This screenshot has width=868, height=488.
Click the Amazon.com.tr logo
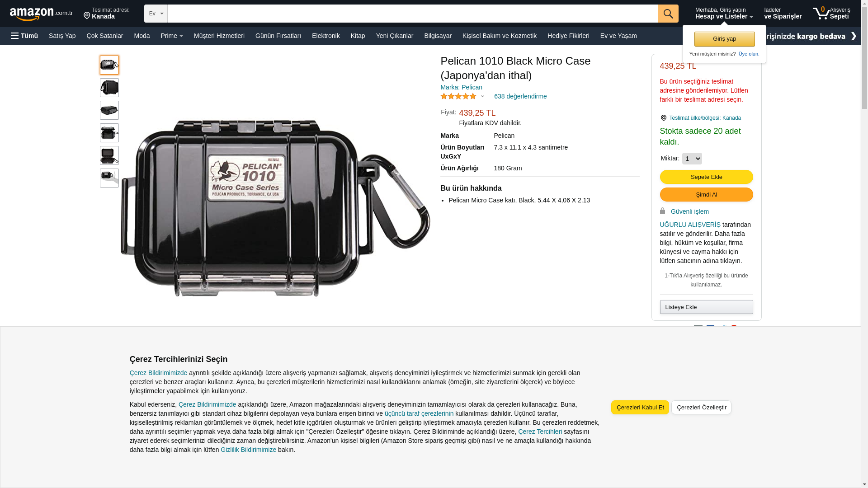click(x=41, y=14)
